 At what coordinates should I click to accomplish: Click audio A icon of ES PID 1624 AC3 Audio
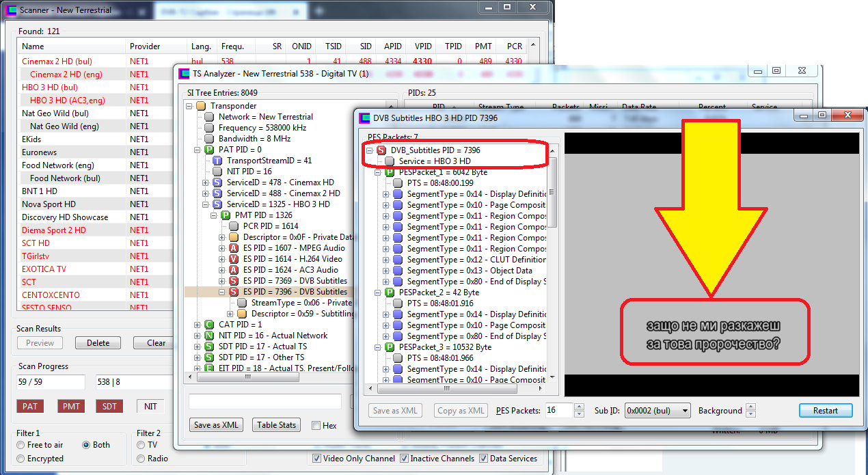(x=234, y=270)
